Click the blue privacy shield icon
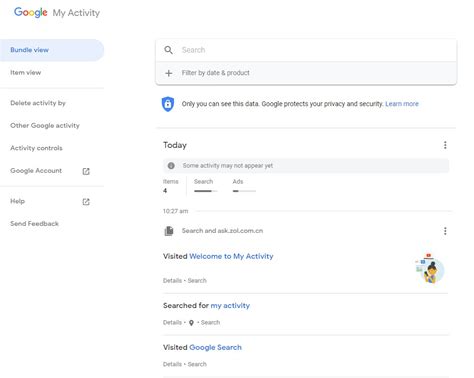Screen dimensions: 474x378 coord(168,104)
